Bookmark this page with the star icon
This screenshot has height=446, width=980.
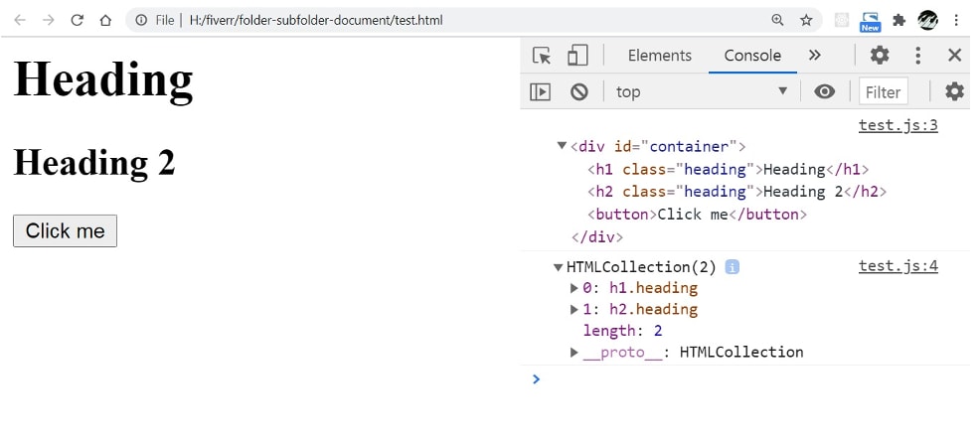(x=806, y=20)
